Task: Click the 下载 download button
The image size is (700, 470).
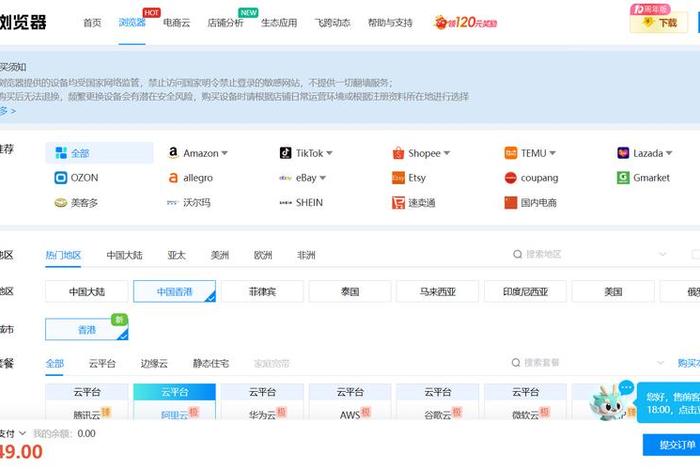Action: (x=659, y=22)
